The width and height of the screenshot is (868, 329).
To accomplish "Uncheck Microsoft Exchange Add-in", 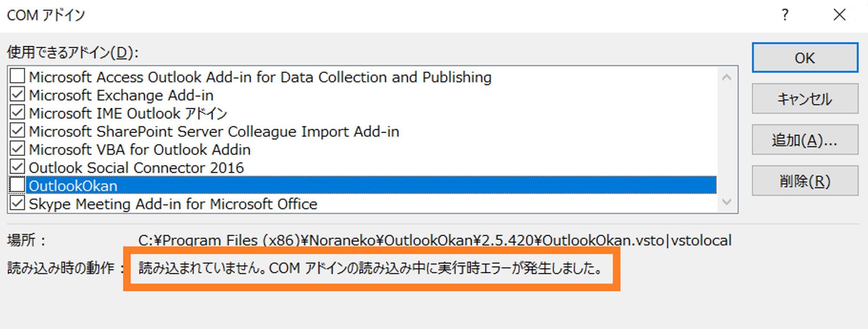I will pos(17,94).
